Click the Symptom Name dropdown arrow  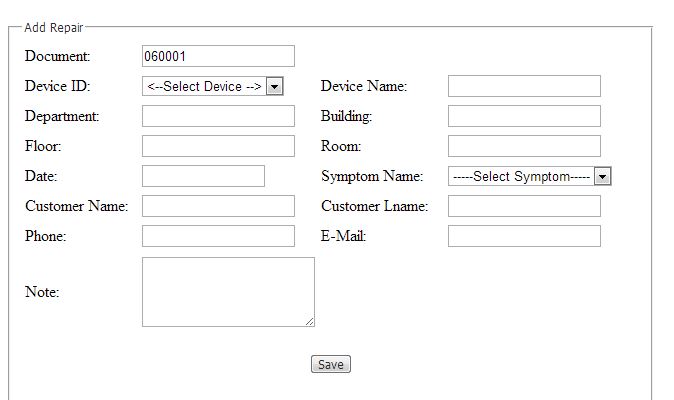click(602, 176)
